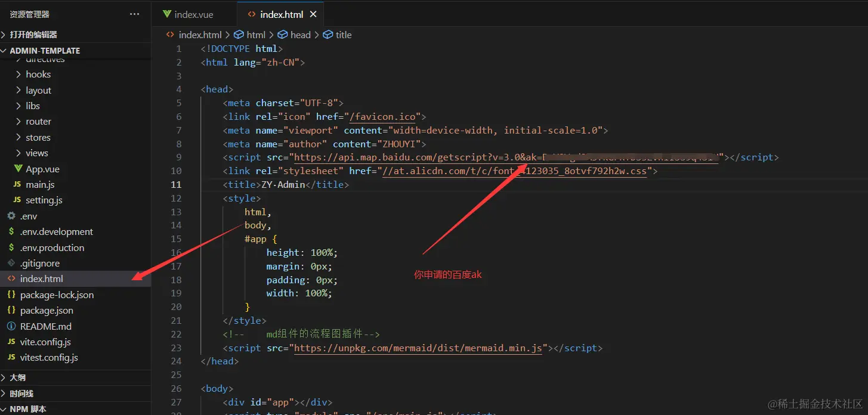
Task: Expand the 打开的编辑器 section
Action: [x=75, y=35]
